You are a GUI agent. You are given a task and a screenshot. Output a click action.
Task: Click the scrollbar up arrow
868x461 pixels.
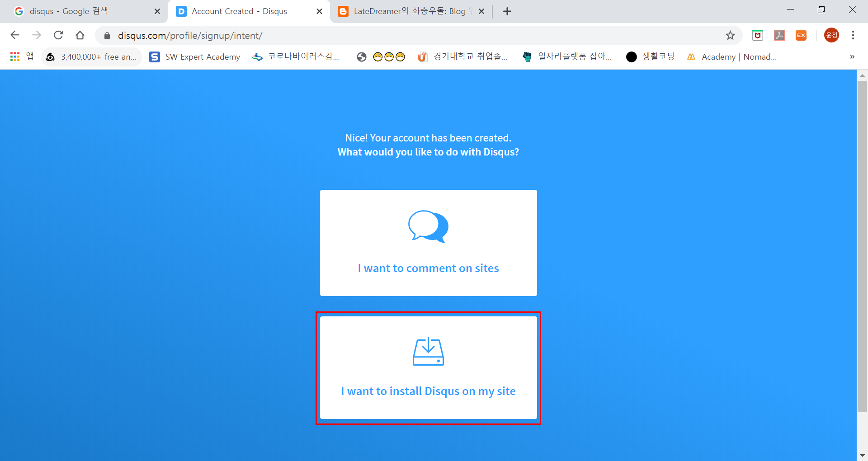862,75
